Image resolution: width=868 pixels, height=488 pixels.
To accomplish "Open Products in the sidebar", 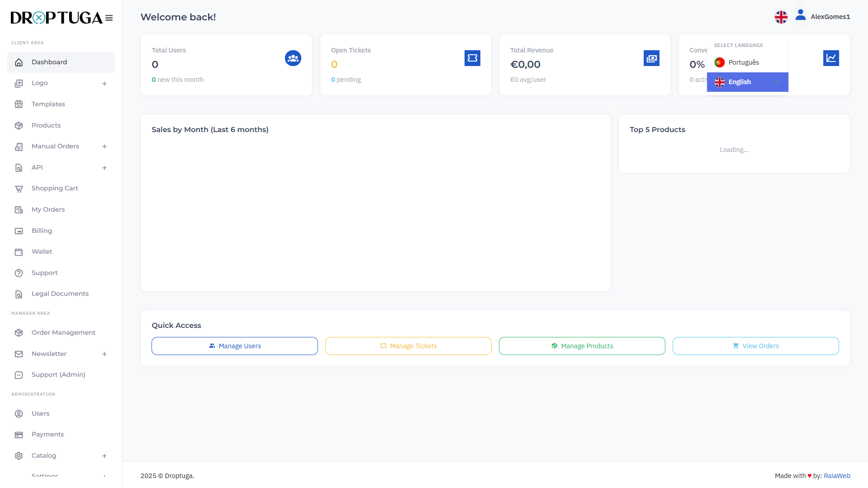I will 61,125.
